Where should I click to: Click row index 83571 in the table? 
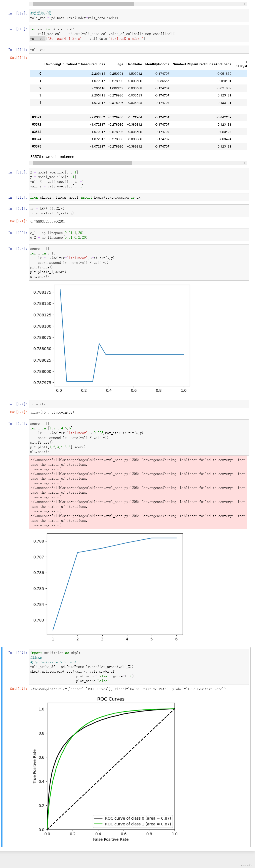tap(37, 117)
